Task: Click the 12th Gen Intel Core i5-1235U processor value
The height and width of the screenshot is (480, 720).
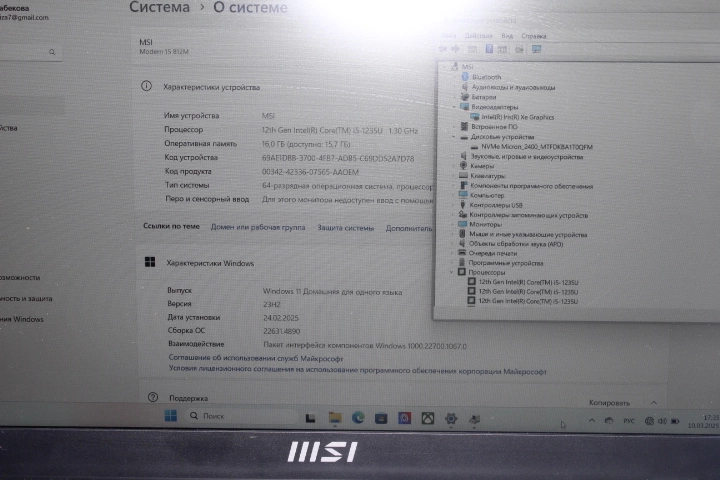Action: 340,130
